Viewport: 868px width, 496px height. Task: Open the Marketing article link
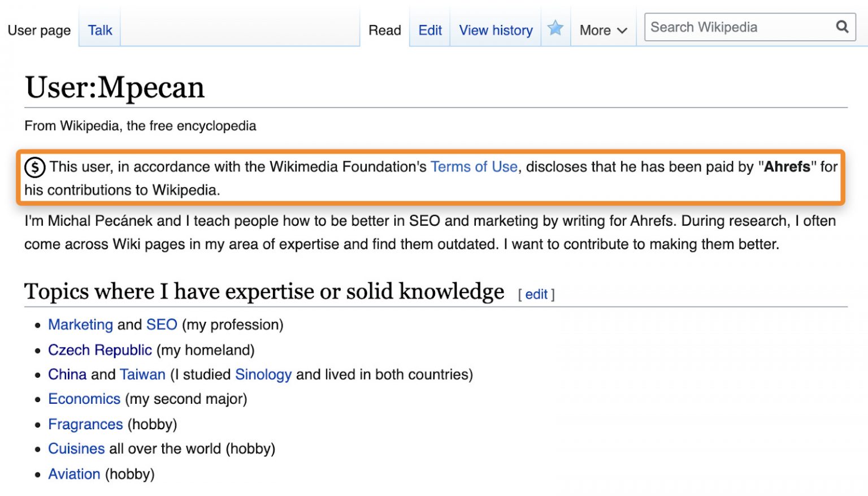(81, 325)
